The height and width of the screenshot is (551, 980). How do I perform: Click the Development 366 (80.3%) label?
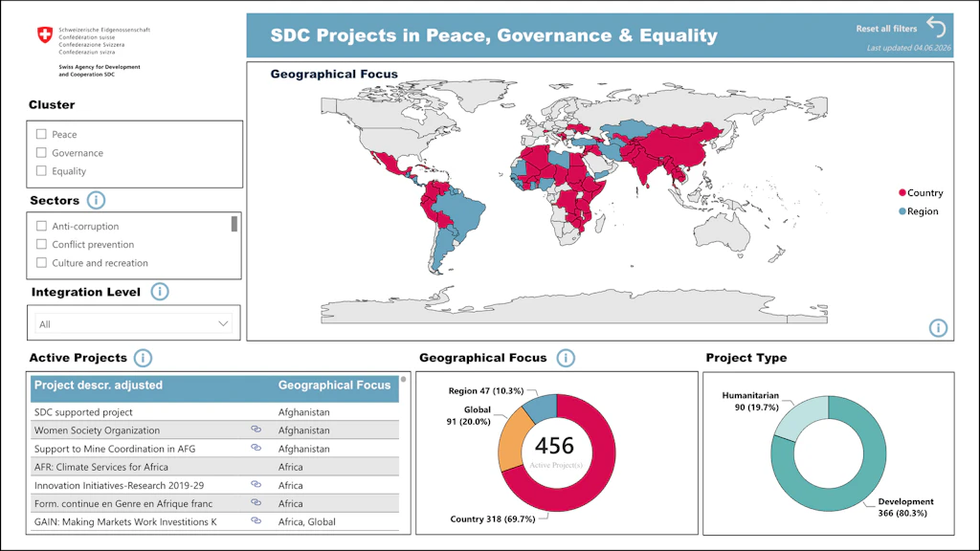(905, 507)
